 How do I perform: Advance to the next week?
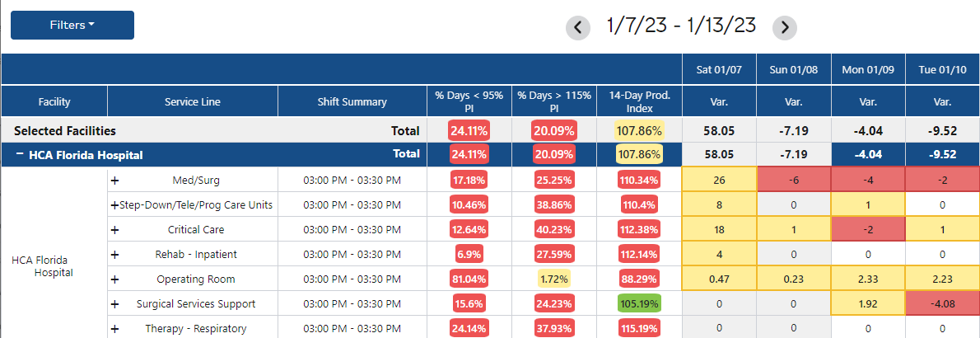pyautogui.click(x=785, y=27)
